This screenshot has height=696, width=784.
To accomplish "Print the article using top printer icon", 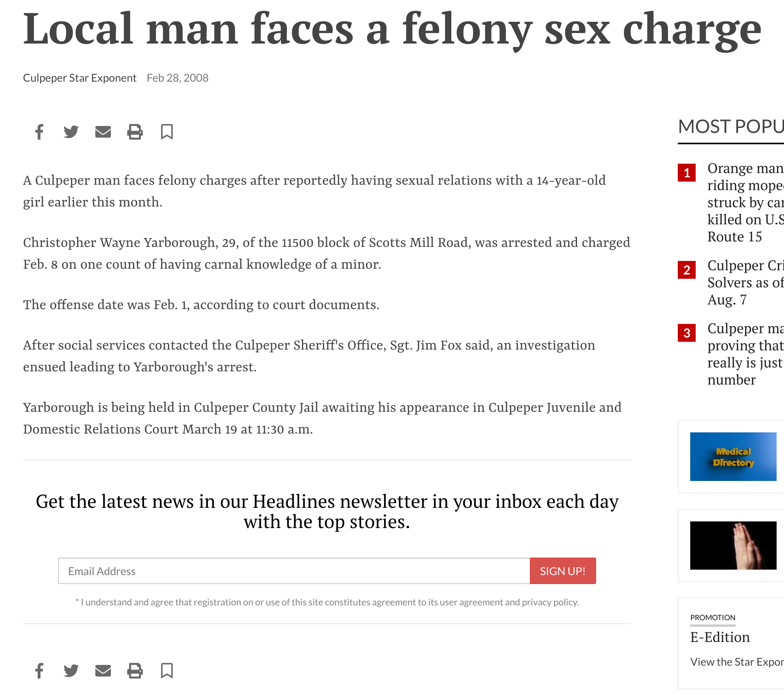I will [x=135, y=132].
